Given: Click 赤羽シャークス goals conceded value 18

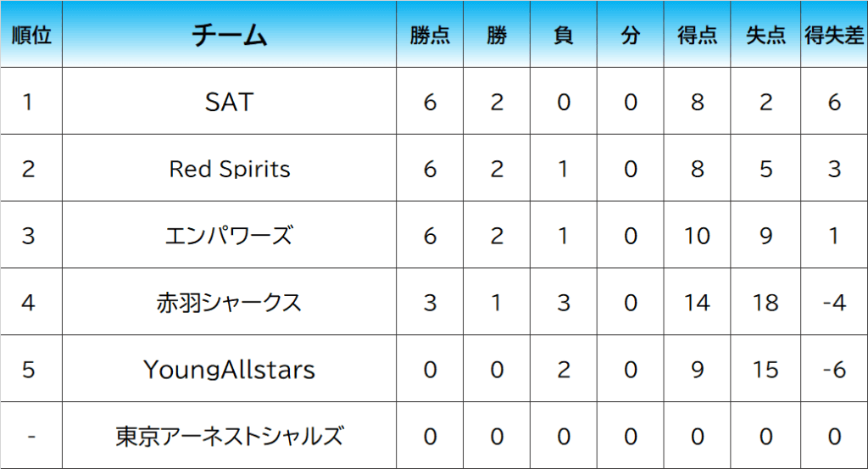Looking at the screenshot, I should point(765,302).
